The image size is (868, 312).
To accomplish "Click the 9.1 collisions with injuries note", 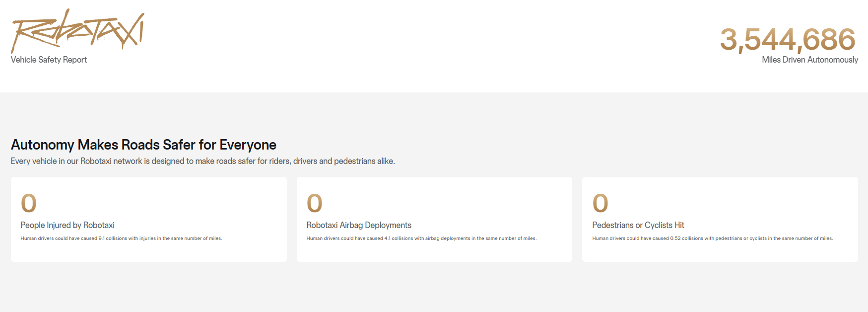I will click(x=121, y=238).
